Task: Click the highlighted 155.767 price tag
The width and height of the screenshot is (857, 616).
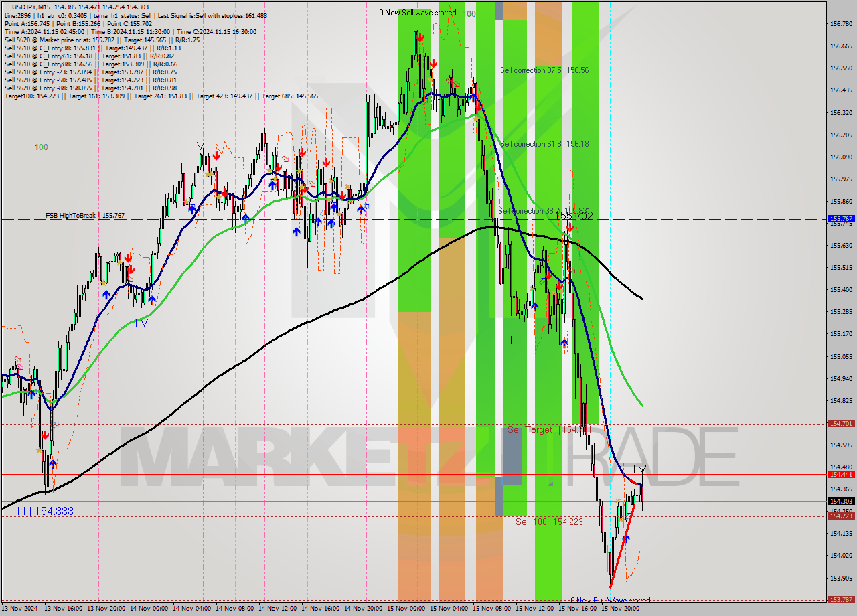Action: coord(841,218)
